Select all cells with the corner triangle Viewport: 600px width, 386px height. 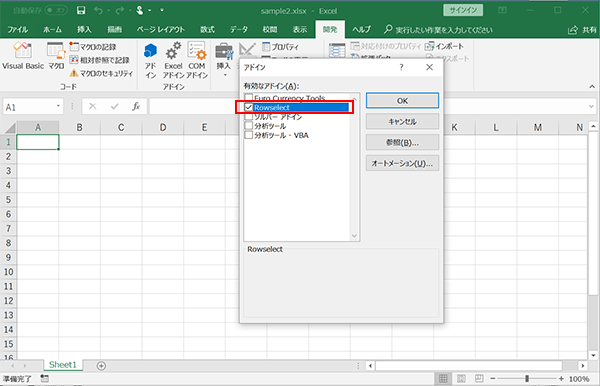tap(9, 127)
